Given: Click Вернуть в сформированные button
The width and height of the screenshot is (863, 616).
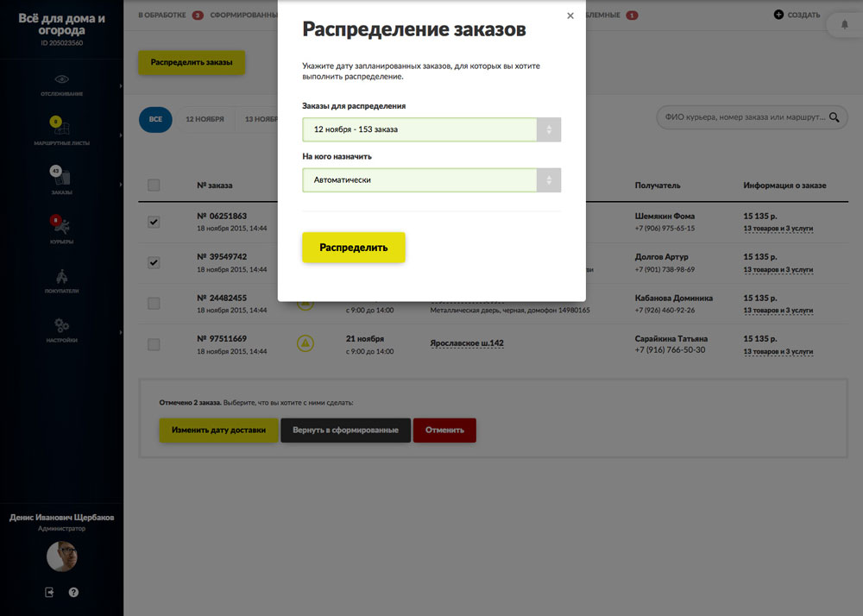Looking at the screenshot, I should [346, 431].
